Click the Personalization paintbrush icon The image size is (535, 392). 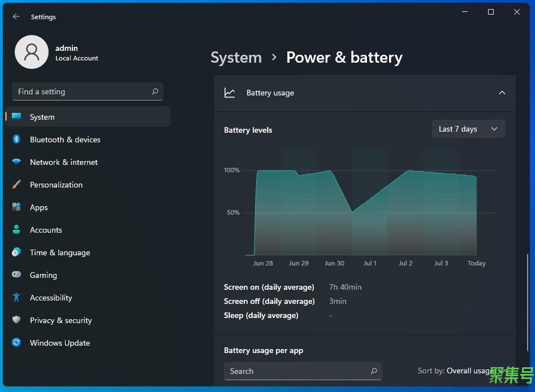[x=16, y=184]
